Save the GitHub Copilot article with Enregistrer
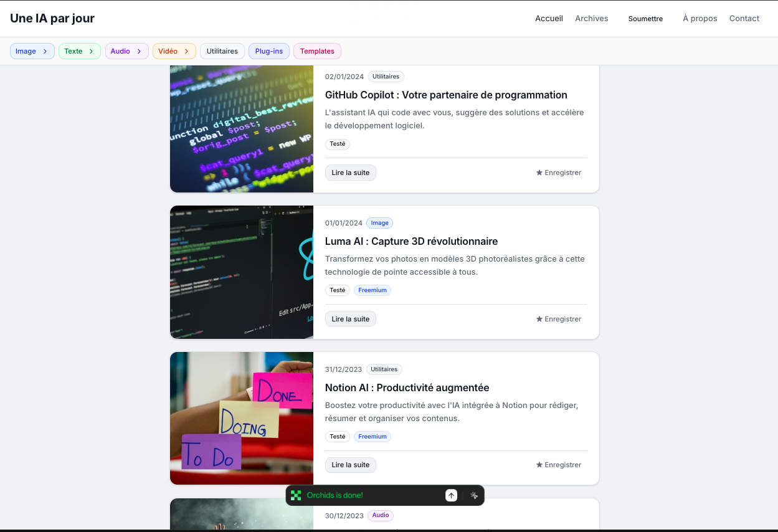The width and height of the screenshot is (778, 532). [559, 173]
